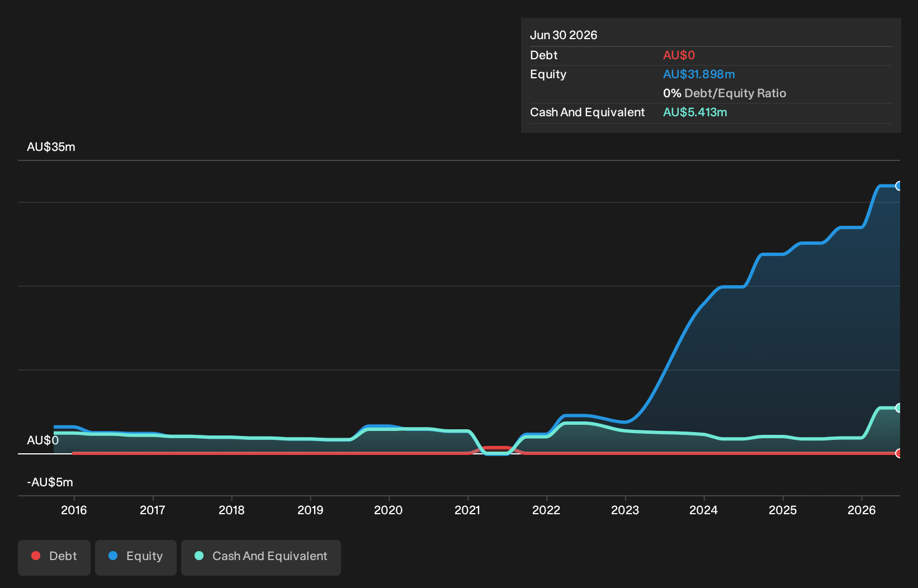Image resolution: width=918 pixels, height=588 pixels.
Task: Click the 2022 x-axis label
Action: (546, 510)
